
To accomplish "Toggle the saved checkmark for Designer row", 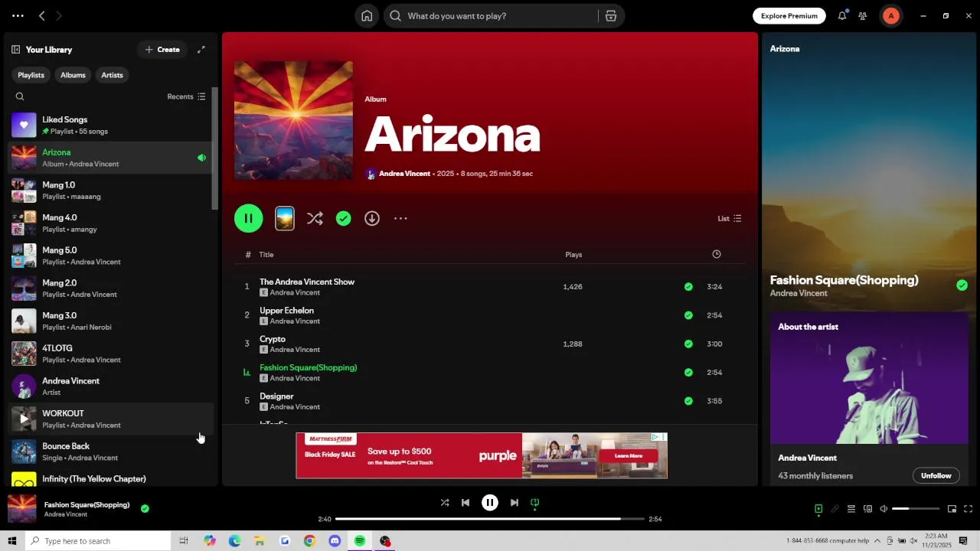I will click(688, 401).
